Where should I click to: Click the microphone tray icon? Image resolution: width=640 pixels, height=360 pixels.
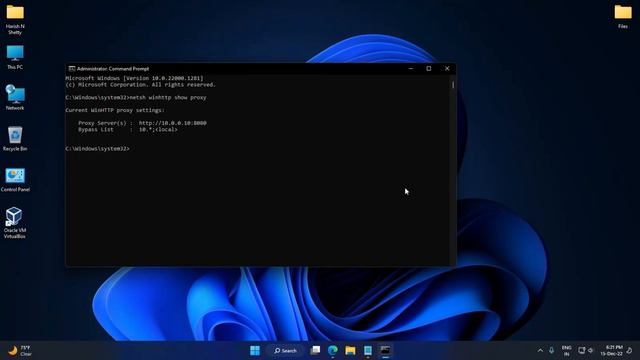point(551,351)
